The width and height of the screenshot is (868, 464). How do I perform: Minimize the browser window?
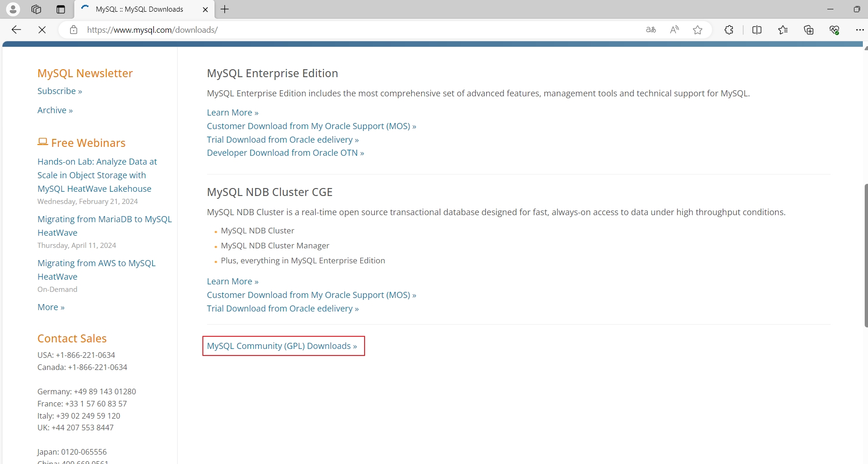pyautogui.click(x=830, y=9)
